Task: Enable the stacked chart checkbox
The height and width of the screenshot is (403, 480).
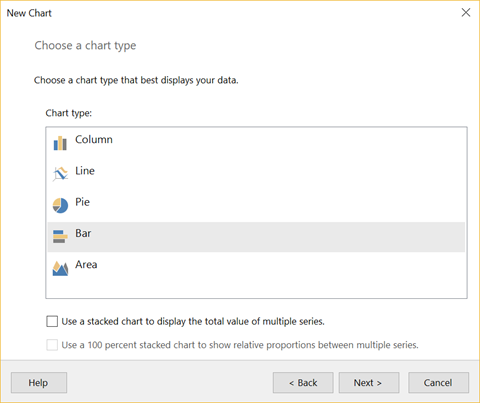Action: pyautogui.click(x=52, y=321)
